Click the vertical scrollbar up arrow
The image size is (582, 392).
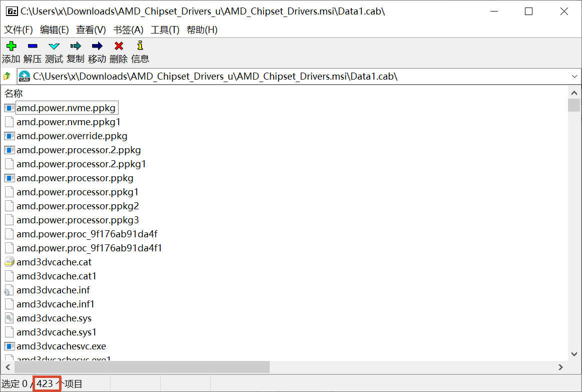coord(574,93)
